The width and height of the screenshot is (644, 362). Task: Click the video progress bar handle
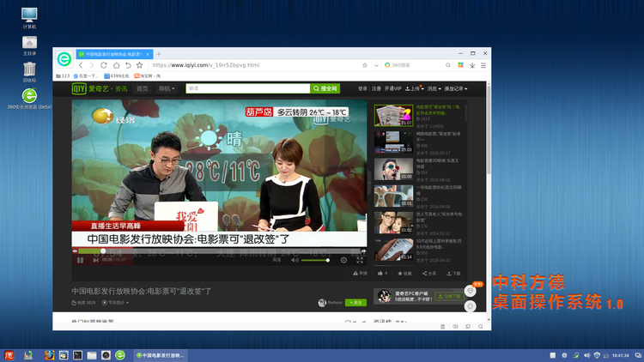click(x=103, y=251)
